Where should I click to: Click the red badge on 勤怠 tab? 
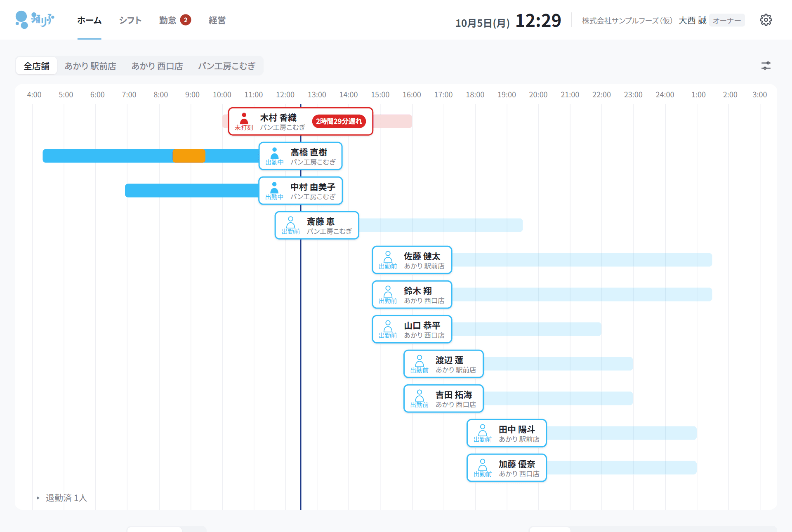pyautogui.click(x=186, y=20)
